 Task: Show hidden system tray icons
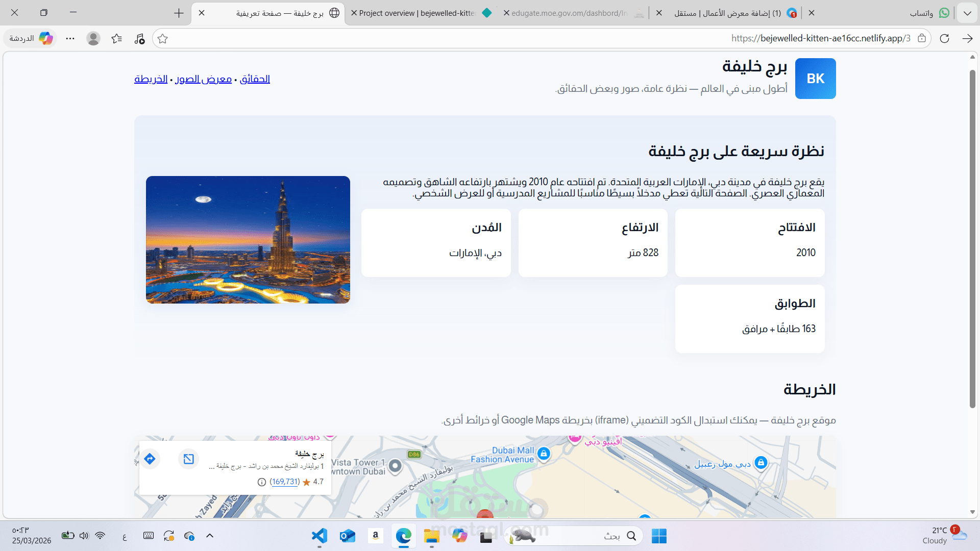pyautogui.click(x=210, y=536)
